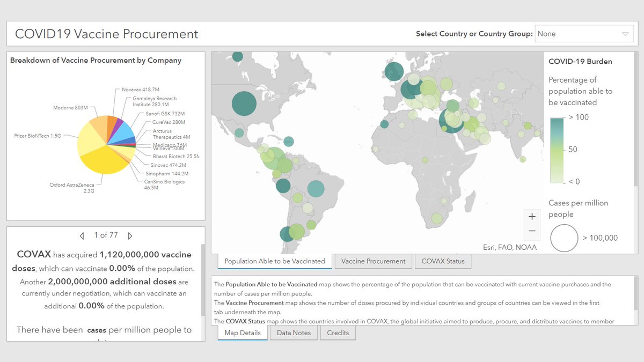
Task: Click the COVID19 Vaccine Procurement title
Action: [107, 34]
